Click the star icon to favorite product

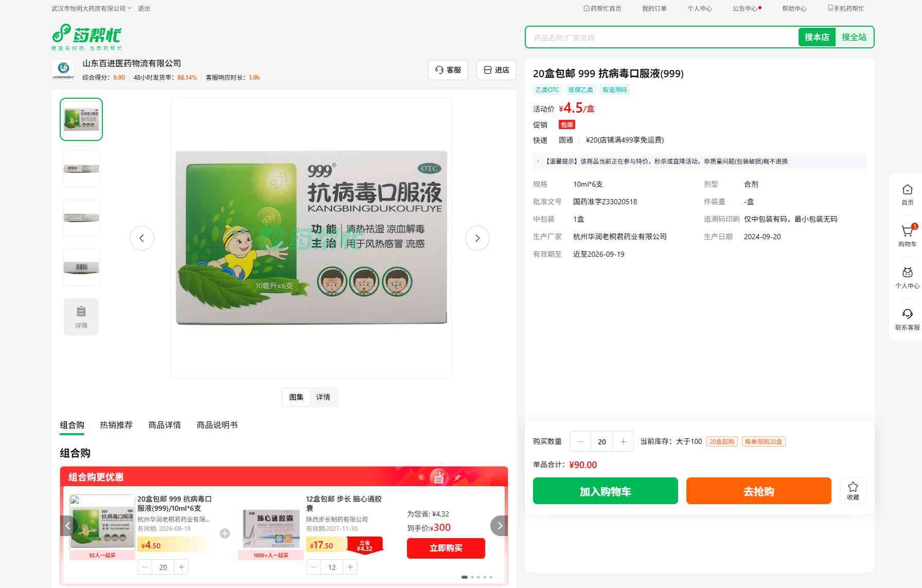853,490
